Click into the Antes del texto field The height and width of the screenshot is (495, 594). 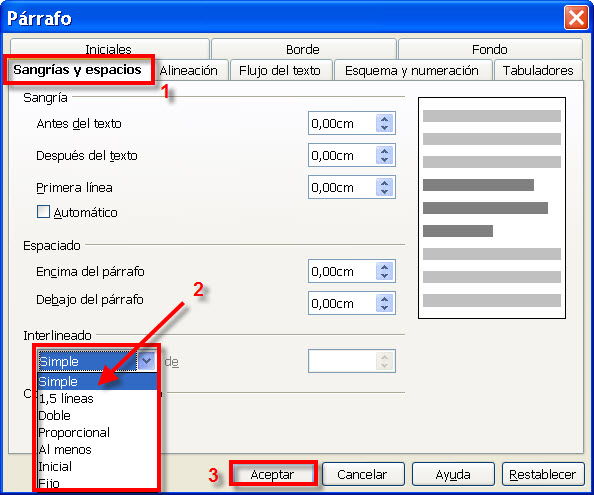click(342, 123)
